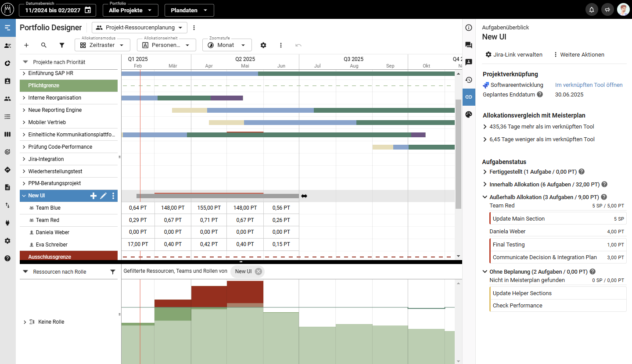Click help icon beside Geplantes Enddatum
This screenshot has width=632, height=364.
click(x=540, y=94)
